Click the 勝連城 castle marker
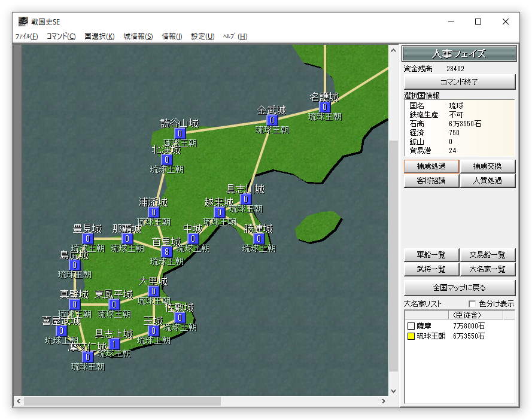This screenshot has height=420, width=532. (x=259, y=239)
